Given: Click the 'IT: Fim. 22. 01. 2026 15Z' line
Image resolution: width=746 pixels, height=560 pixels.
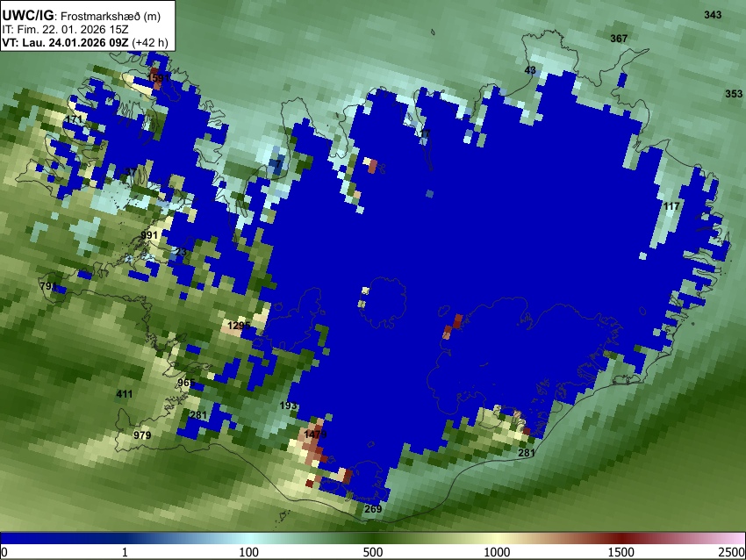Looking at the screenshot, I should [65, 30].
